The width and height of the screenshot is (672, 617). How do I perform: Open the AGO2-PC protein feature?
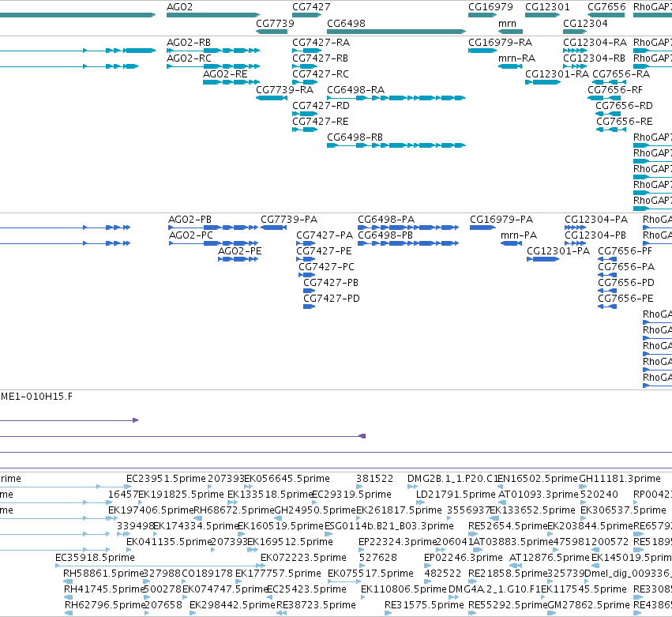pyautogui.click(x=213, y=243)
